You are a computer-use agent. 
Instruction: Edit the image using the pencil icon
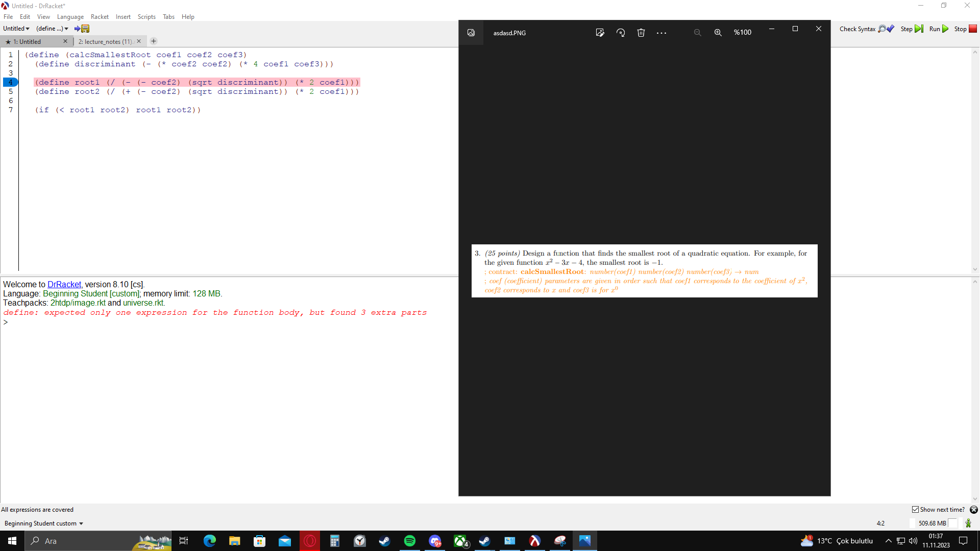[600, 32]
